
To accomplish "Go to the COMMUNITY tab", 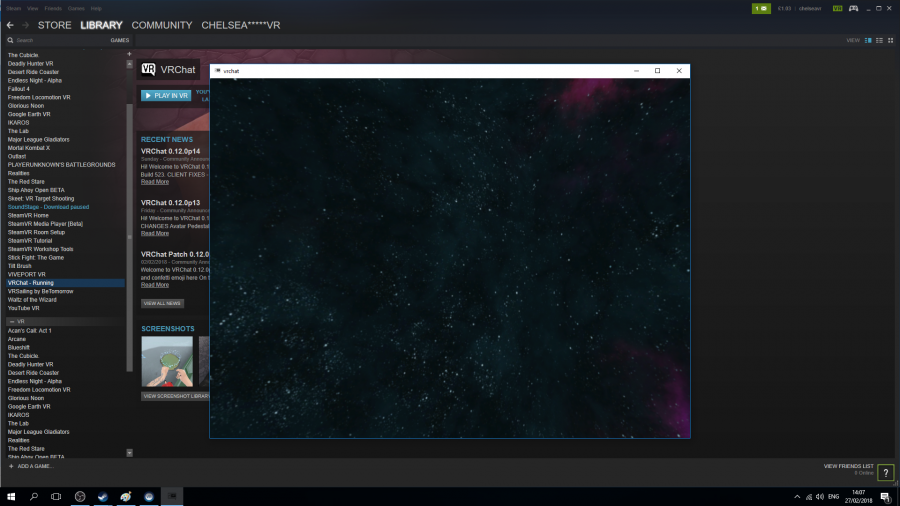I will [x=162, y=25].
